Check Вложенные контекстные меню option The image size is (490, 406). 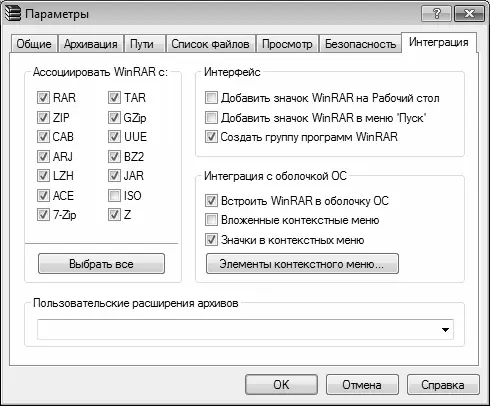211,220
